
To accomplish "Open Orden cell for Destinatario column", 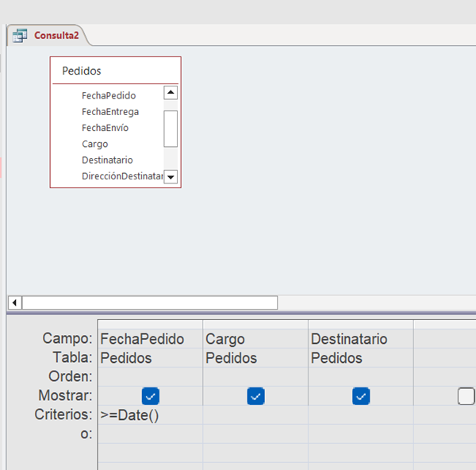I will click(360, 376).
